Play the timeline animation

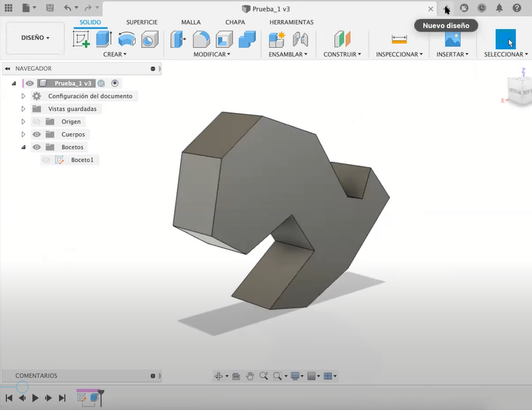point(36,398)
